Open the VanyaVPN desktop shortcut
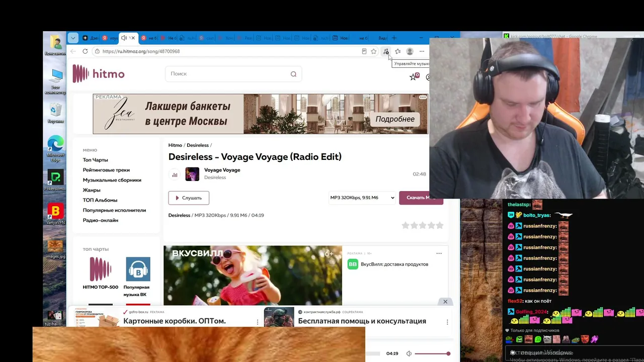644x362 pixels. click(x=55, y=214)
